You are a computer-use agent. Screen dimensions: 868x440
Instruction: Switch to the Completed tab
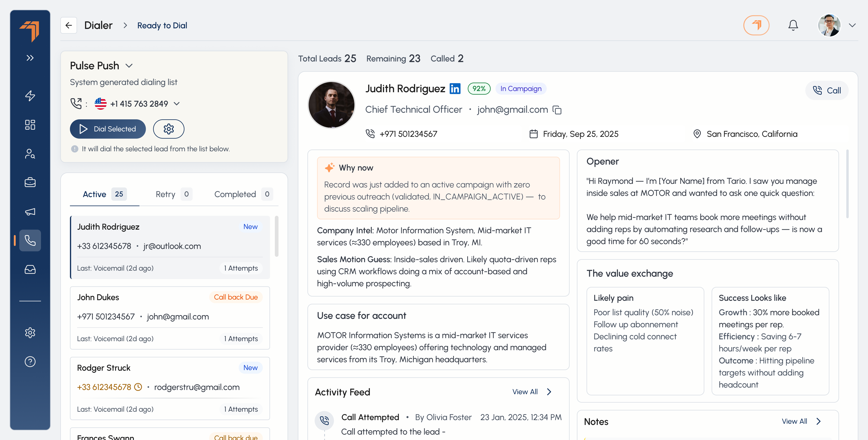[243, 194]
